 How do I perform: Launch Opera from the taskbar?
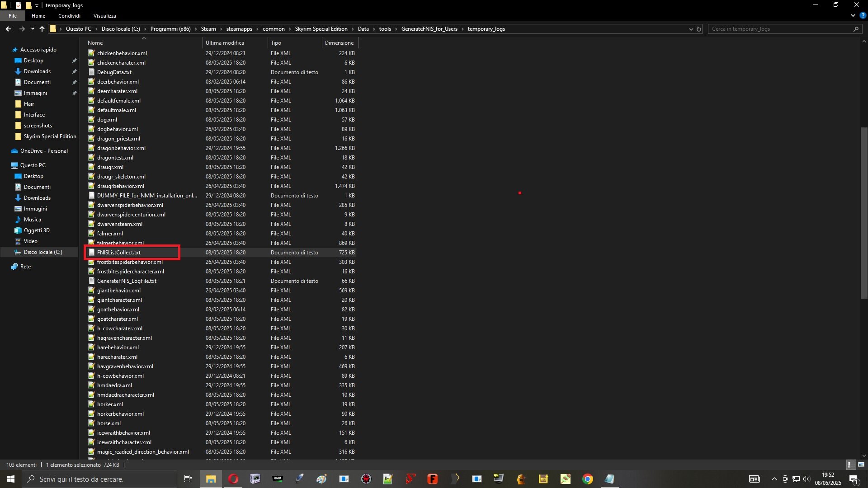[233, 479]
